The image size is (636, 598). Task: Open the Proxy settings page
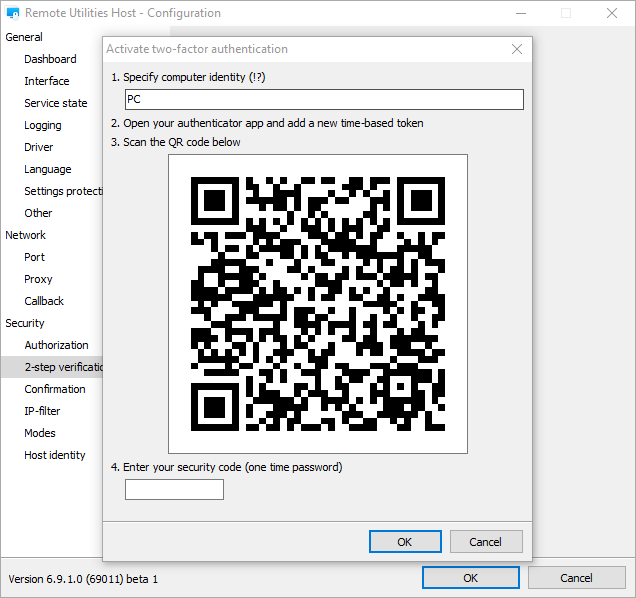[x=38, y=279]
